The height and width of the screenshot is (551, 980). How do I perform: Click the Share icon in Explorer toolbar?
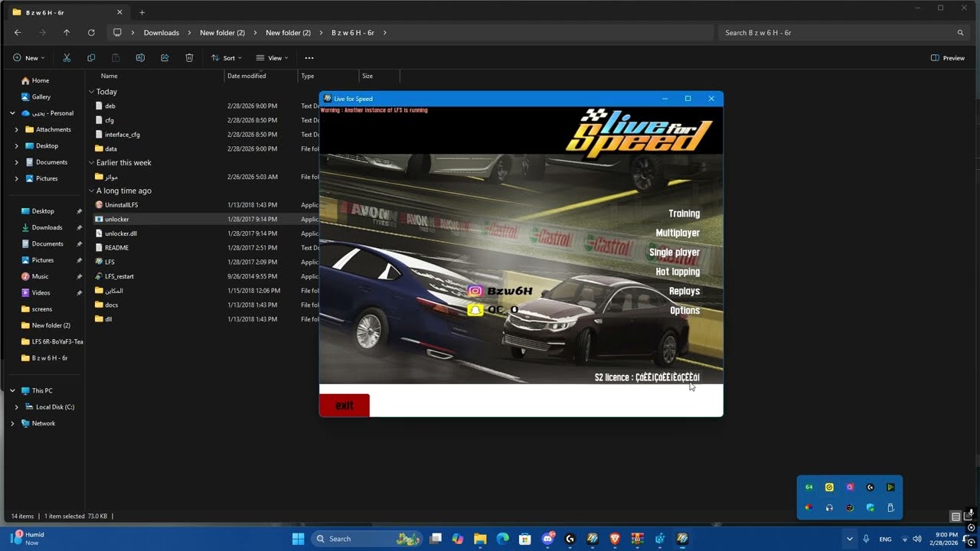tap(165, 58)
